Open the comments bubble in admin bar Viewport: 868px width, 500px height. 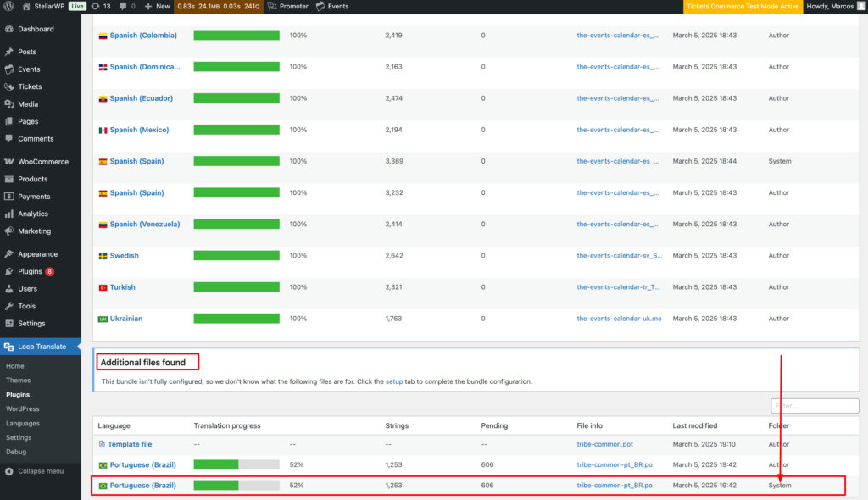tap(127, 6)
